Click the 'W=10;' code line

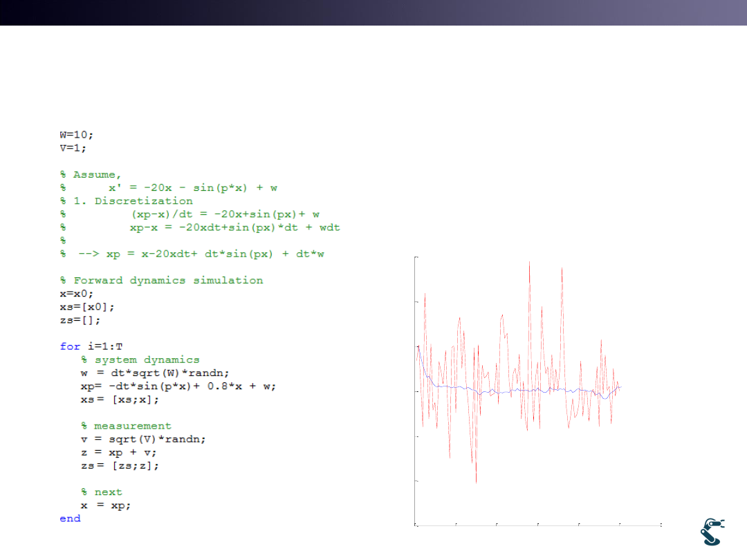coord(76,135)
